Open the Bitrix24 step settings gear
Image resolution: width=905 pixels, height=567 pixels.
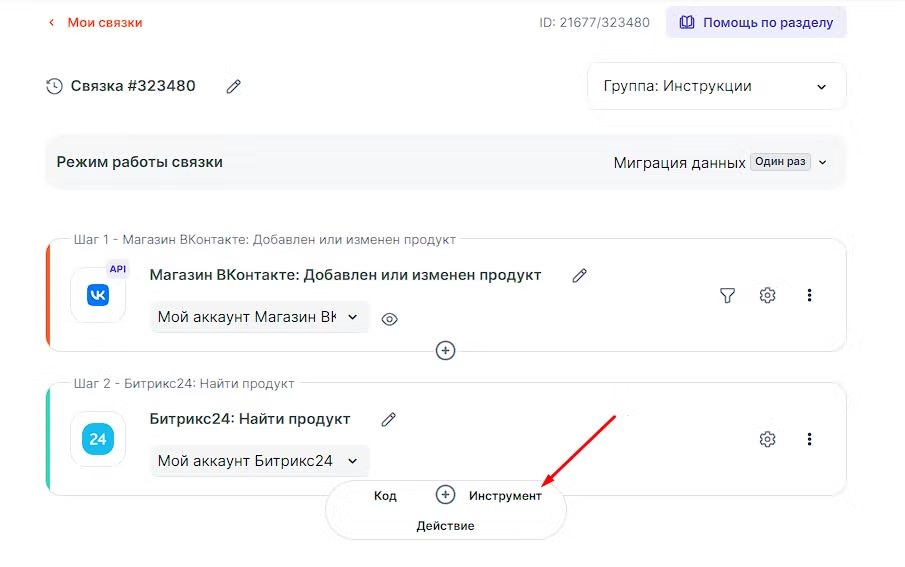pos(767,439)
